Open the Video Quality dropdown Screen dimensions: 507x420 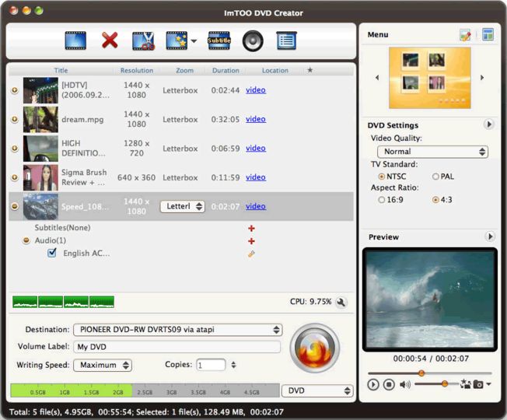pyautogui.click(x=432, y=152)
